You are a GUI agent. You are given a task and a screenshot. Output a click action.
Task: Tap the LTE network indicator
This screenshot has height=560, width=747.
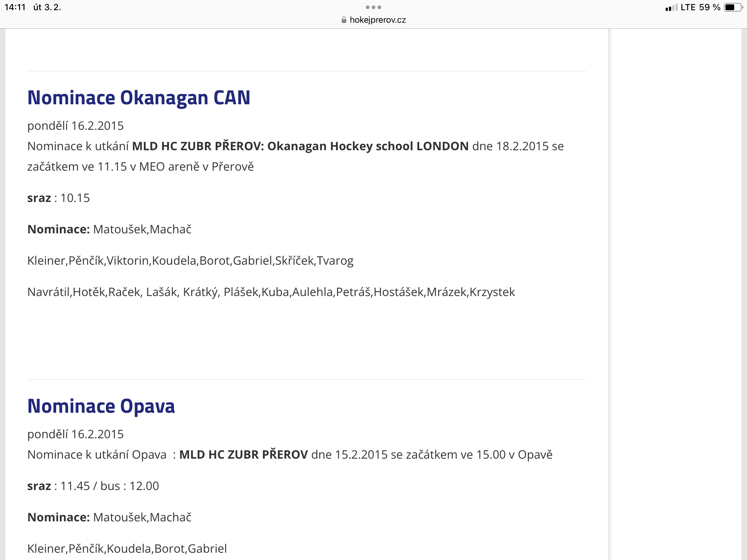688,7
